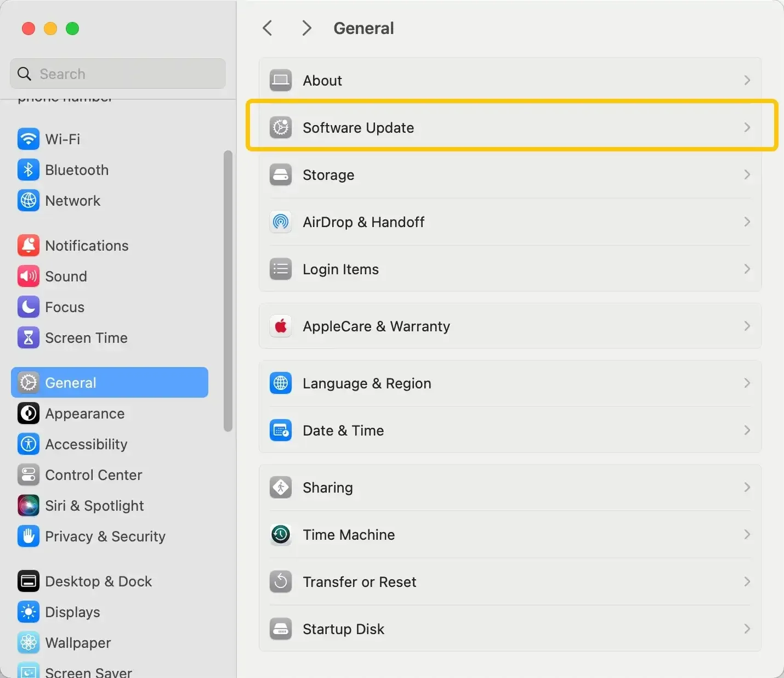784x678 pixels.
Task: Click the Notifications bell icon
Action: pyautogui.click(x=28, y=245)
